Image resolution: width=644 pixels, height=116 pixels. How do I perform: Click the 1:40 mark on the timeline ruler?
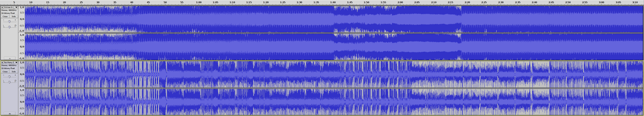[x=333, y=2]
